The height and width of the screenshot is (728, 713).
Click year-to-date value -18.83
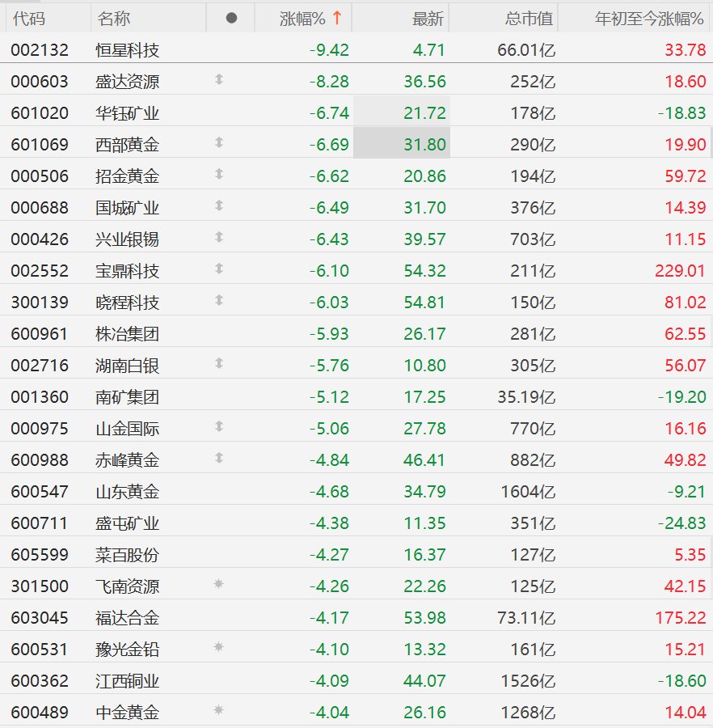(x=682, y=113)
